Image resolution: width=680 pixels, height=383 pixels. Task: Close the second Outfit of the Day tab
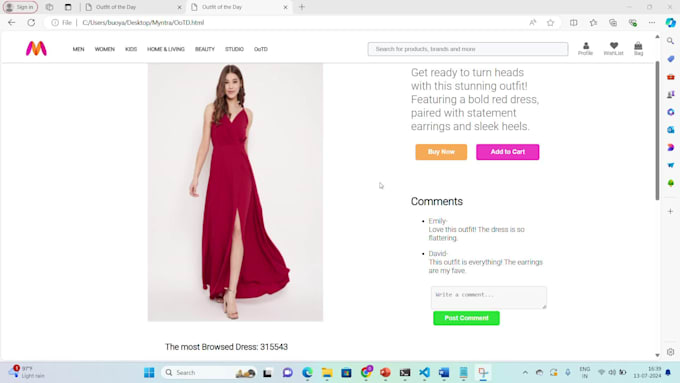click(285, 7)
